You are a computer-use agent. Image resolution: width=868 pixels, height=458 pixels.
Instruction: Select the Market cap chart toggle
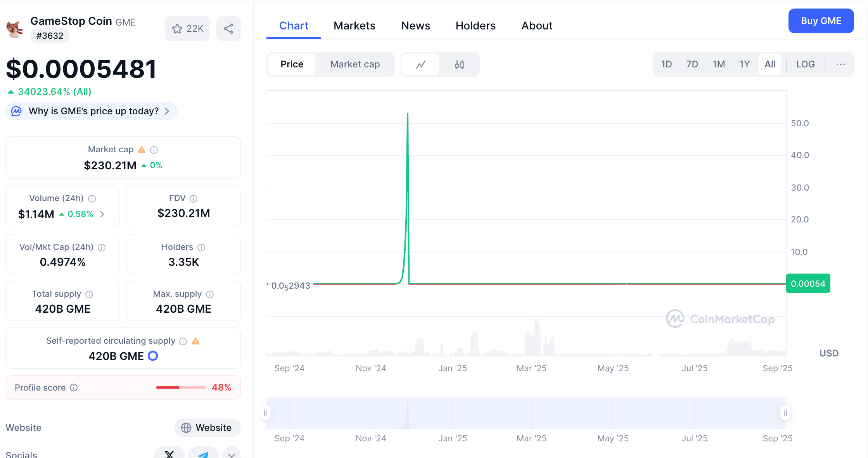pos(355,64)
